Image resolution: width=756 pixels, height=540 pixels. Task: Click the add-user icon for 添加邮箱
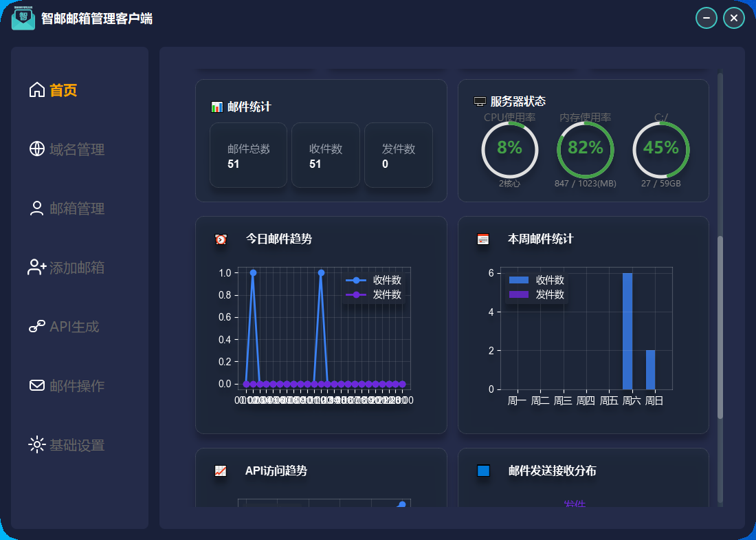(x=36, y=268)
